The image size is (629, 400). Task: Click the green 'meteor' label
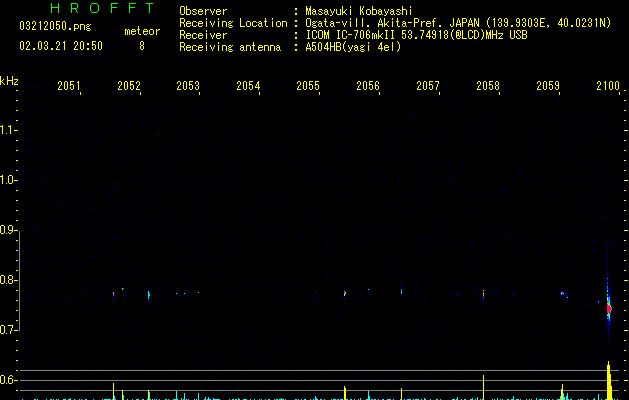(x=142, y=31)
